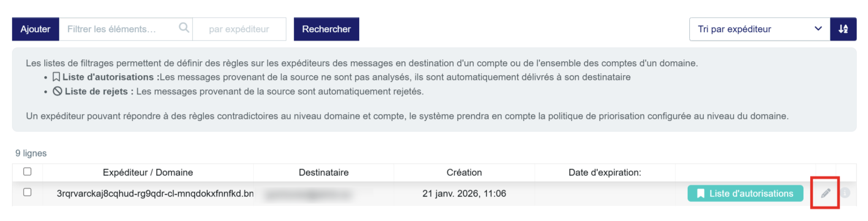868x221 pixels.
Task: Click the grey info icon in the row
Action: click(x=845, y=193)
